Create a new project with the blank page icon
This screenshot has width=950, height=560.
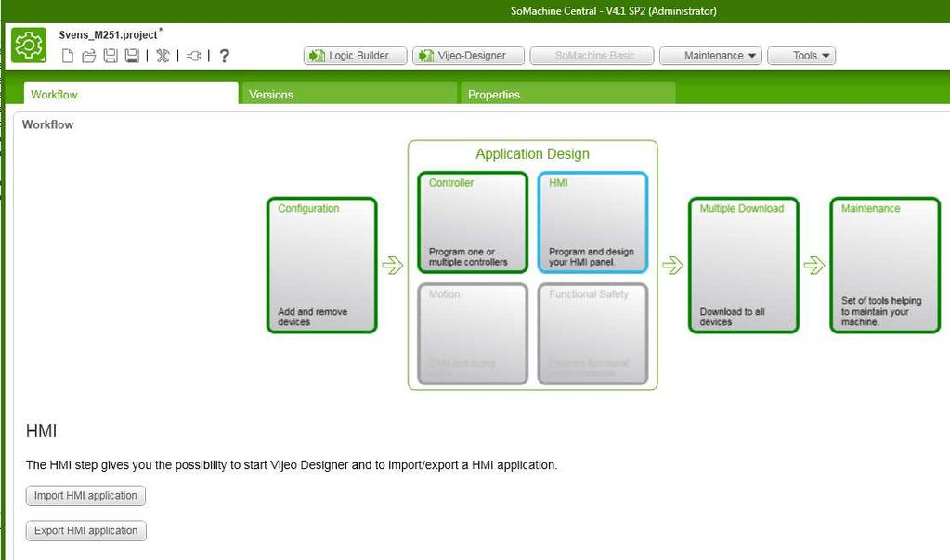point(68,56)
